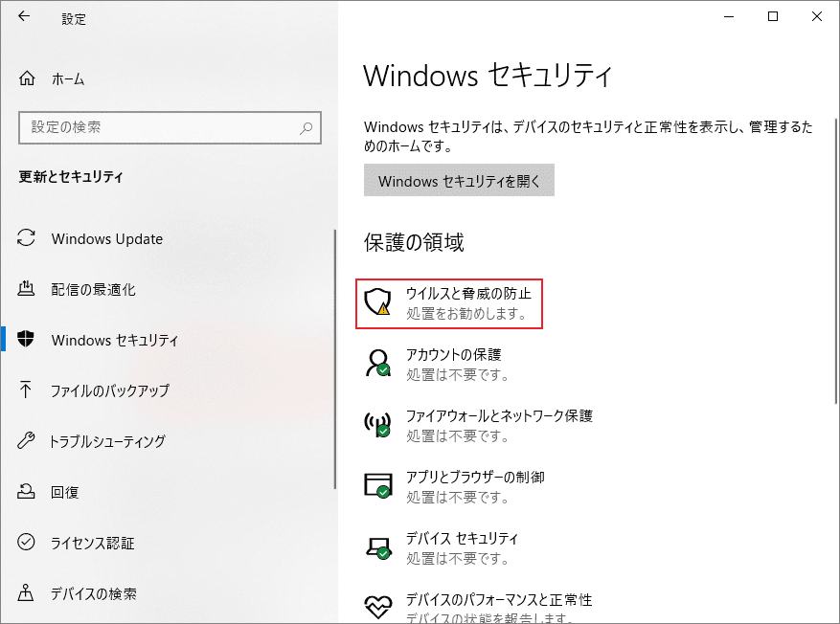The image size is (840, 624).
Task: Click the ライセンス認証 checkmark icon
Action: coord(29,543)
